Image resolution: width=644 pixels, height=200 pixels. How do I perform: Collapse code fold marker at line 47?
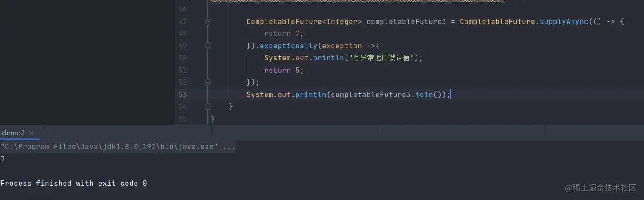pos(207,21)
